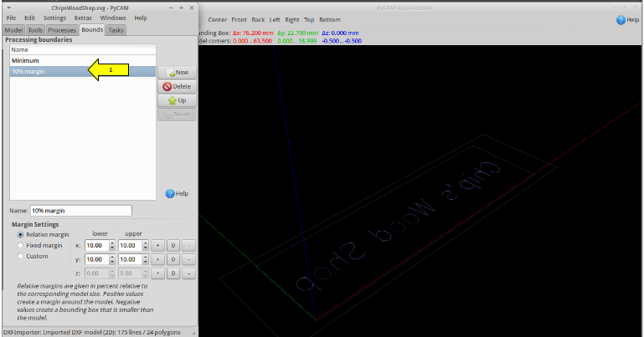The width and height of the screenshot is (644, 337).
Task: Adjust the y upper margin stepper arrows
Action: click(x=146, y=259)
